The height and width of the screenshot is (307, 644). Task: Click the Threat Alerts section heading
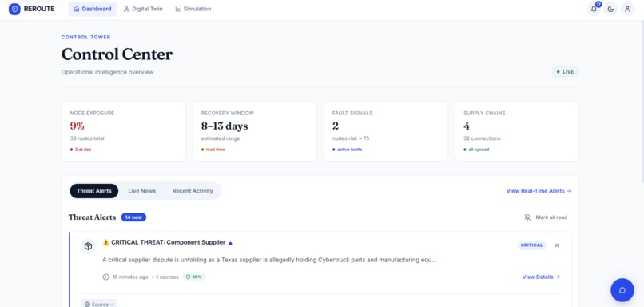(93, 217)
